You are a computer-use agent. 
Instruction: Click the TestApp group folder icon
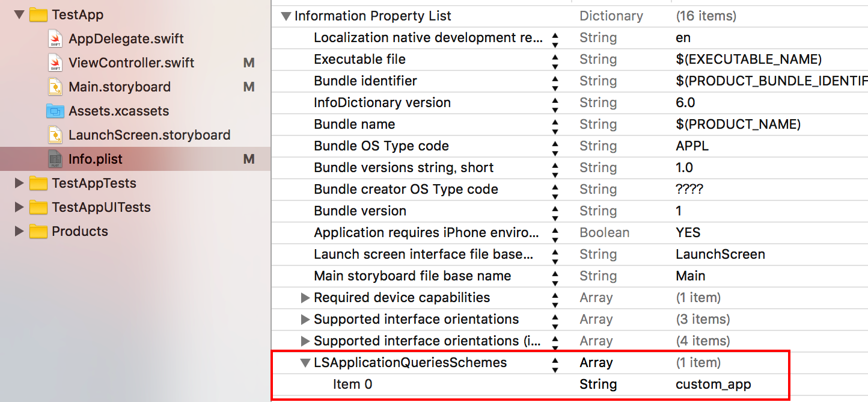(38, 15)
